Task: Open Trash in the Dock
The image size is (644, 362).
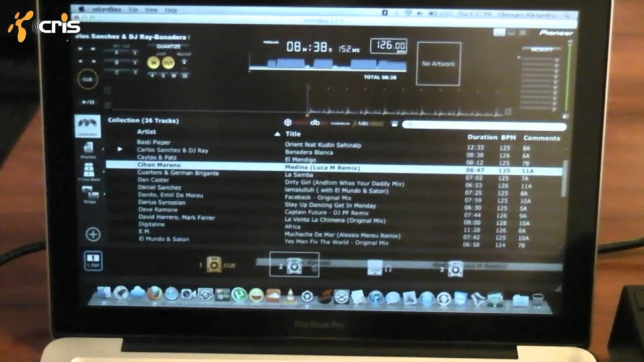Action: [538, 300]
